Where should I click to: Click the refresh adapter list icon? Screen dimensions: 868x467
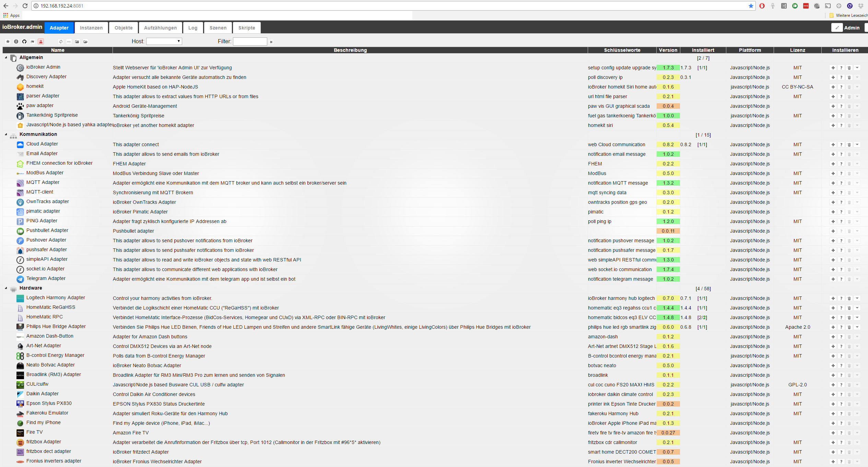[x=61, y=42]
